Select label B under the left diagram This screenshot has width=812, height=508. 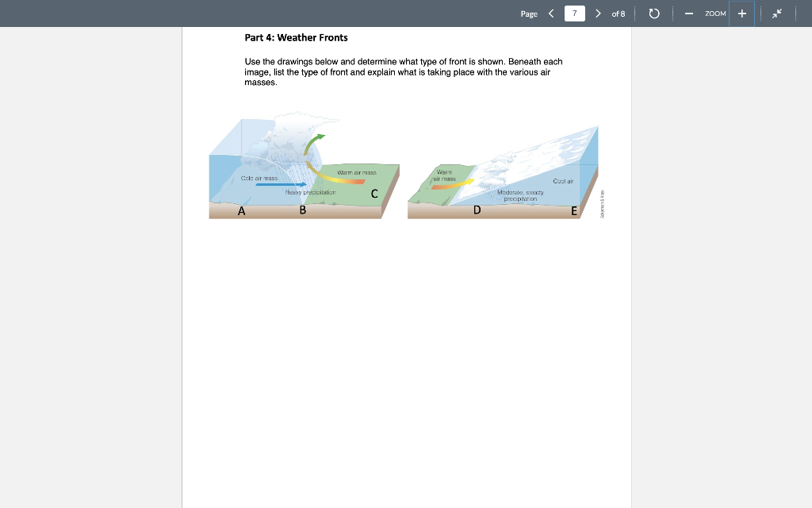[x=302, y=210]
